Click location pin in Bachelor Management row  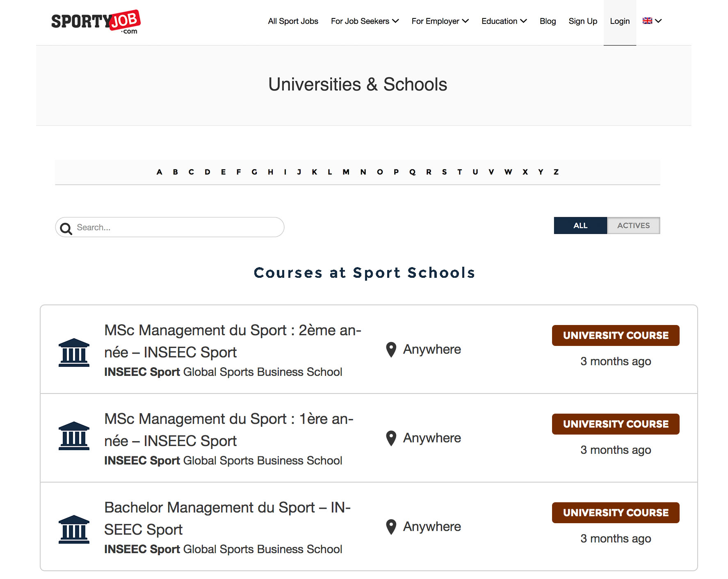(x=391, y=527)
